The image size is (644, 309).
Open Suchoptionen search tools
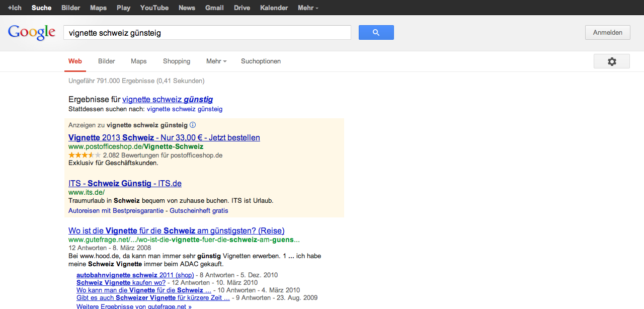261,61
